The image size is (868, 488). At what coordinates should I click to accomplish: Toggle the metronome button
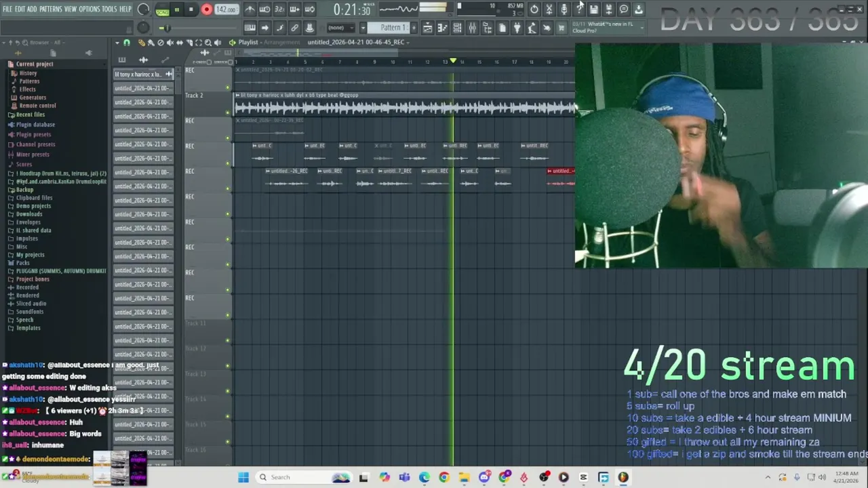point(250,9)
